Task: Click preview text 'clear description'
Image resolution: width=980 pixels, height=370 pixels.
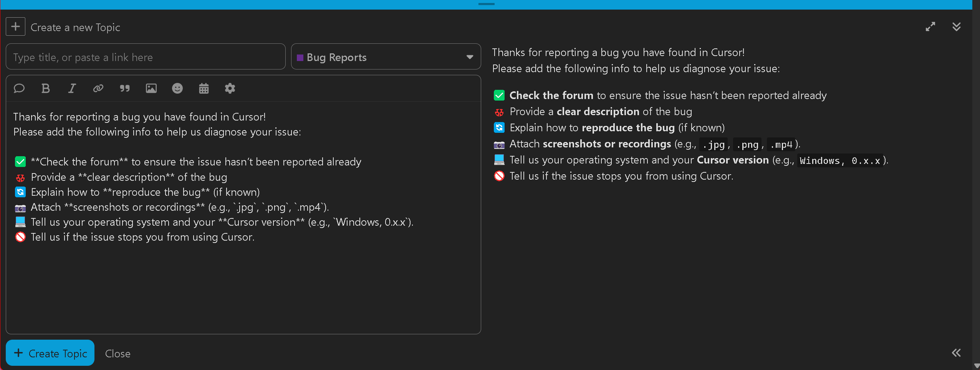Action: pos(598,111)
